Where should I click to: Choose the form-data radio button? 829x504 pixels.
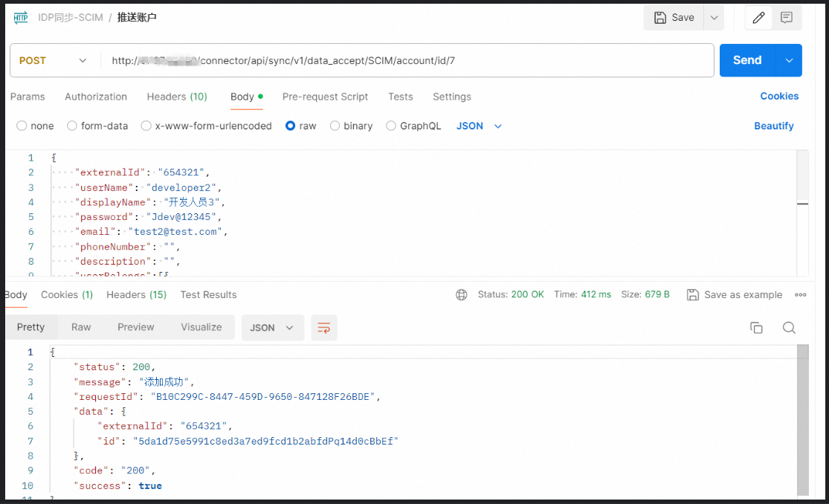point(72,126)
